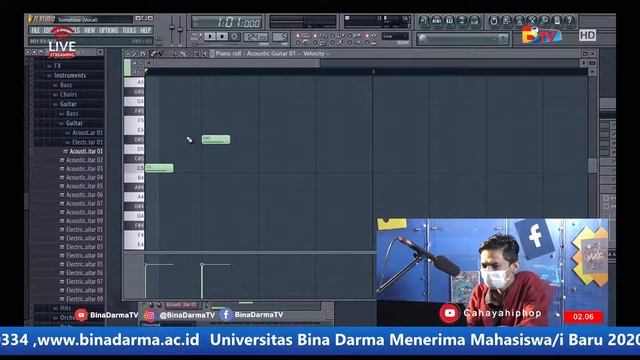Open the HELP menu
The width and height of the screenshot is (640, 360).
146,30
